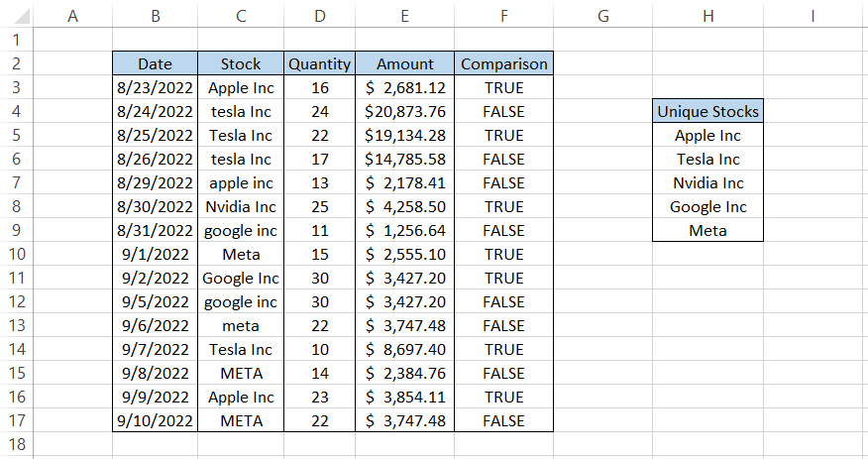The image size is (868, 459).
Task: Select the date cell 9/10/2022
Action: (x=155, y=420)
